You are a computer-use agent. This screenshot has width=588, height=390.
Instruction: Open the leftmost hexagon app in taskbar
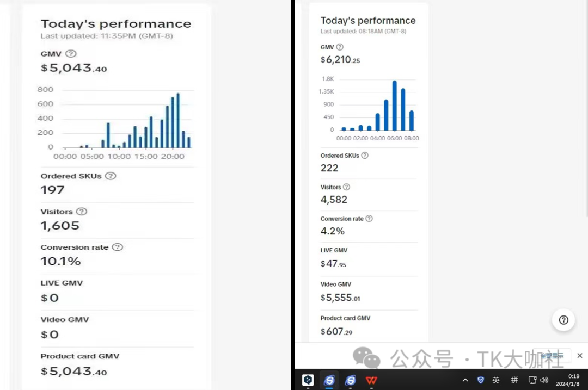point(308,380)
